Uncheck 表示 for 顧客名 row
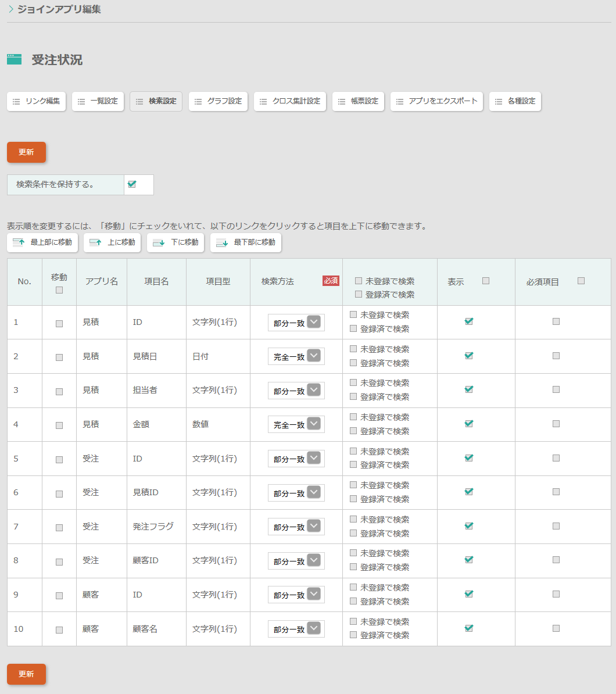The height and width of the screenshot is (694, 616). (469, 628)
